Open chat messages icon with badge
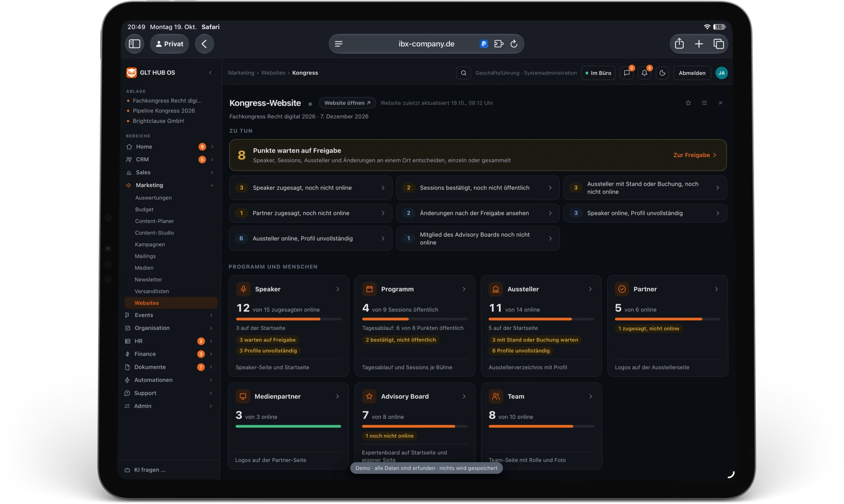 coord(627,73)
